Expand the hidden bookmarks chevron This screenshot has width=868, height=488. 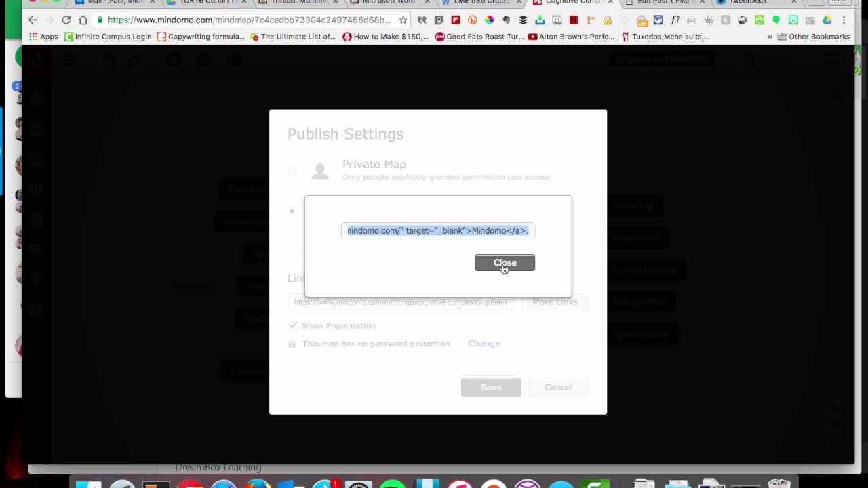click(x=770, y=37)
